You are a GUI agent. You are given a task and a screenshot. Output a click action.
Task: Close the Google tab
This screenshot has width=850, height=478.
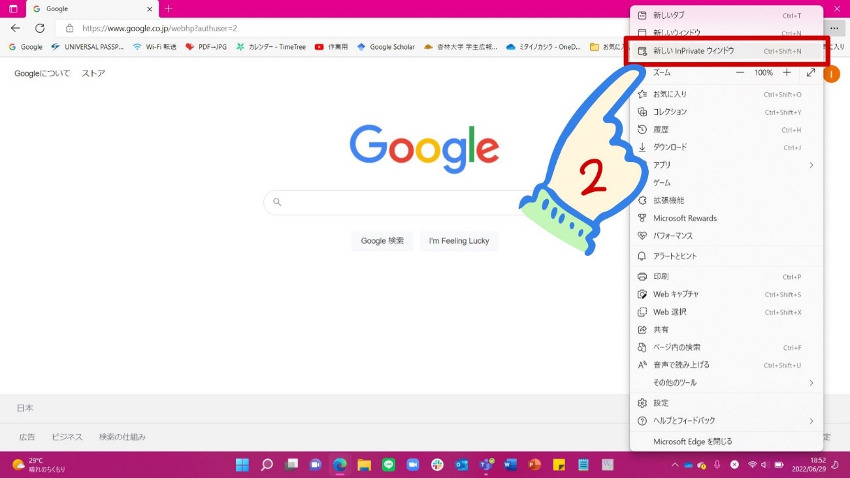coord(150,9)
